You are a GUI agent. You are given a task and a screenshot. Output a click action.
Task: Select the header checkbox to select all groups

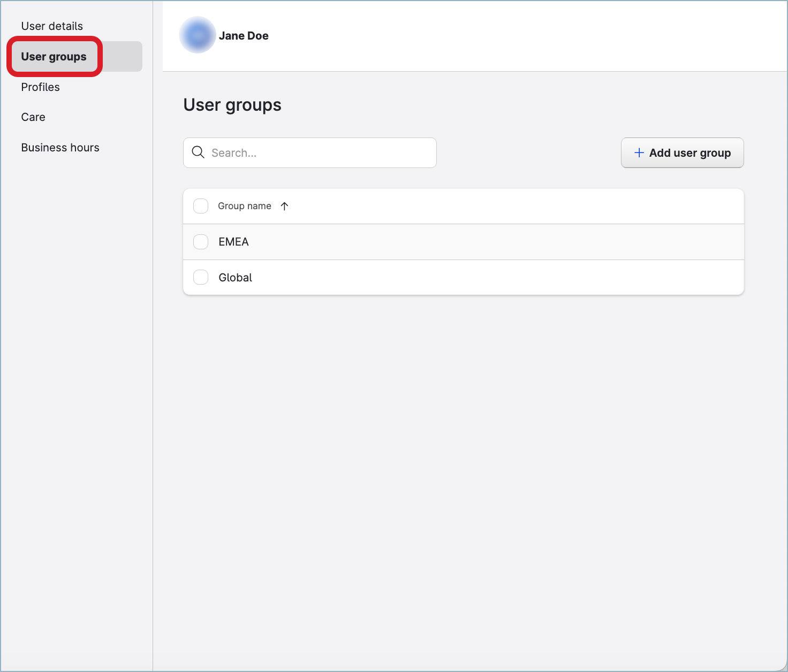click(x=200, y=206)
